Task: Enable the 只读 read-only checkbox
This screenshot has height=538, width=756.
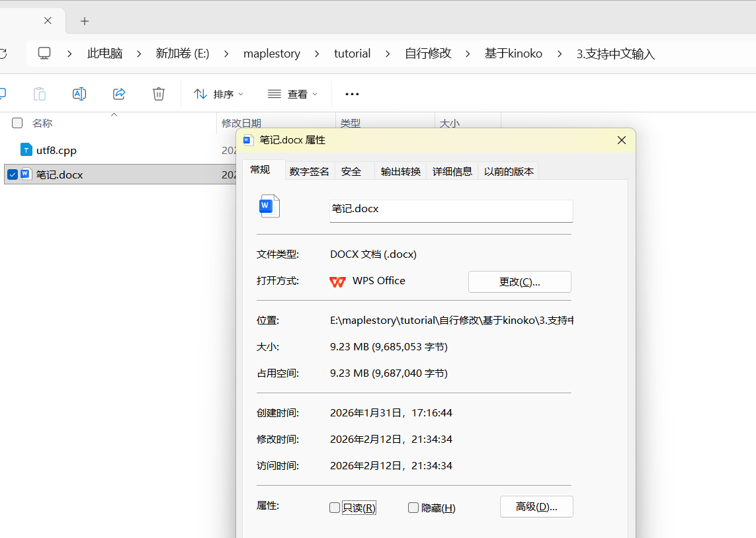Action: point(335,508)
